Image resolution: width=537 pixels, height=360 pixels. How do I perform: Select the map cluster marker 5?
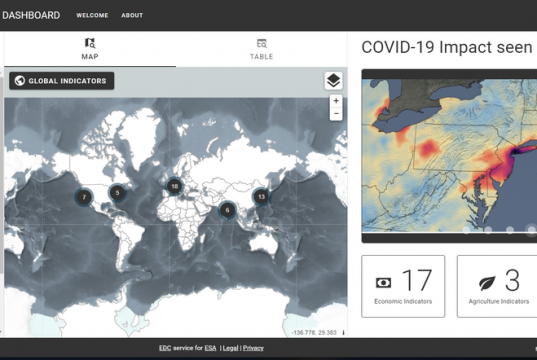point(117,193)
